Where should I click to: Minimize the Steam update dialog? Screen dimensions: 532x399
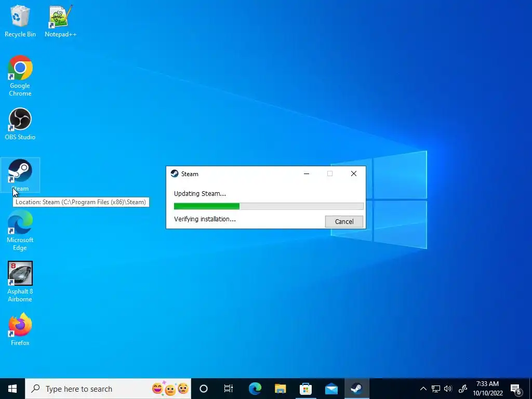(x=307, y=174)
